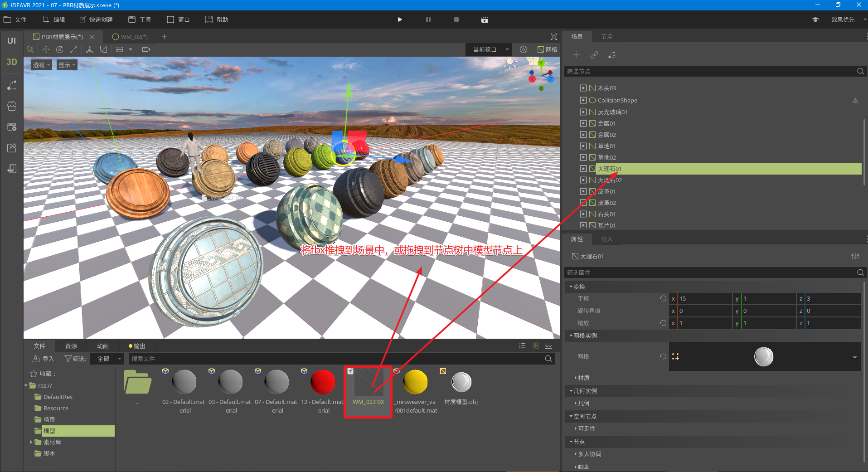Click the link node icon in scene panel
This screenshot has width=868, height=472.
[594, 55]
